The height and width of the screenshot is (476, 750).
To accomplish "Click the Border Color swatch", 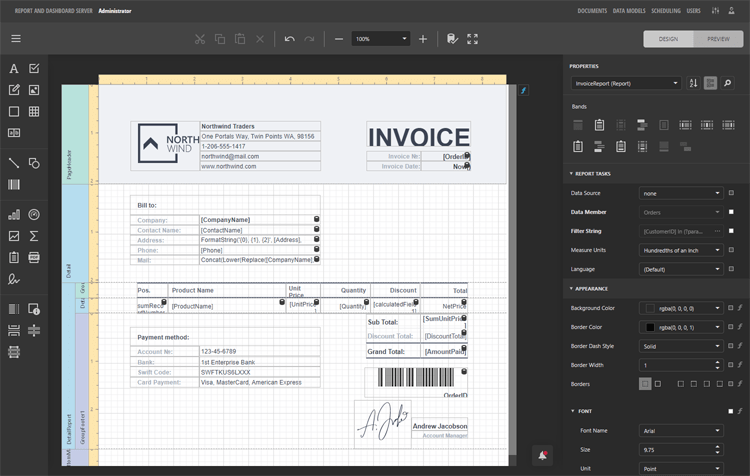I will point(649,327).
